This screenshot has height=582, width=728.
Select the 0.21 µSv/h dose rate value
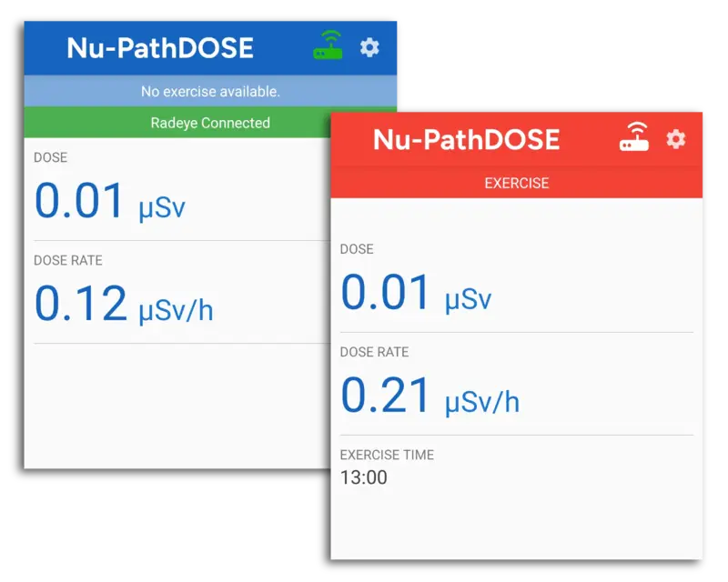tap(430, 396)
